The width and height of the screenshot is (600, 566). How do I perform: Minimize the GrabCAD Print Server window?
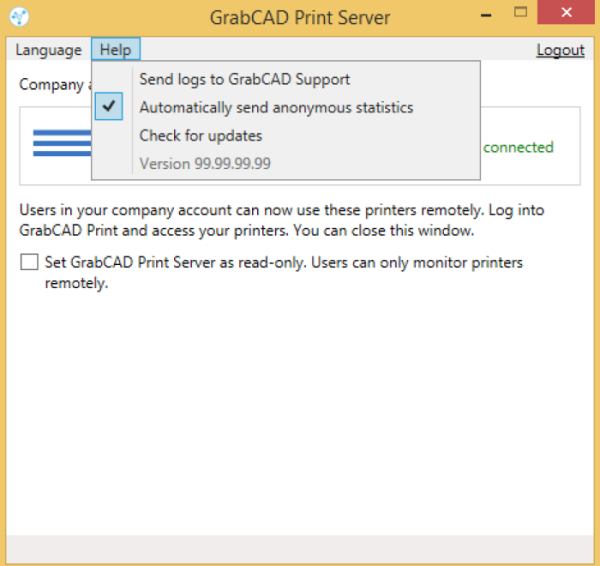click(x=486, y=15)
